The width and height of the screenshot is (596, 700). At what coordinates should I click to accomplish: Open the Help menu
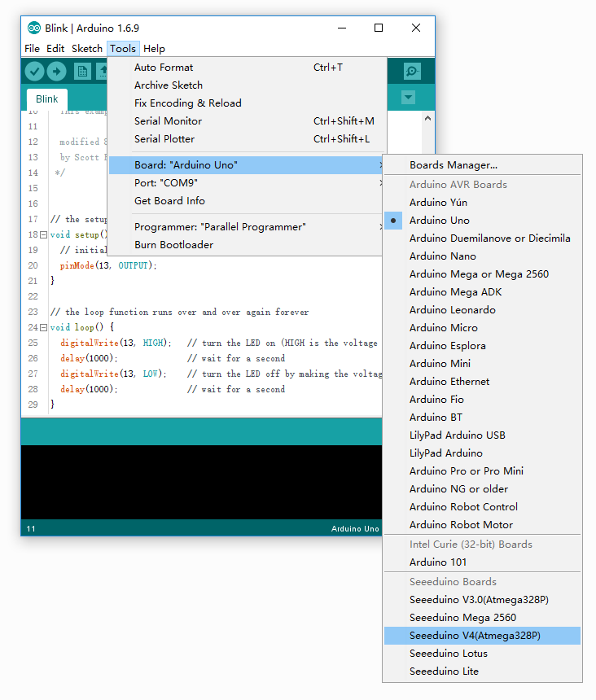154,49
